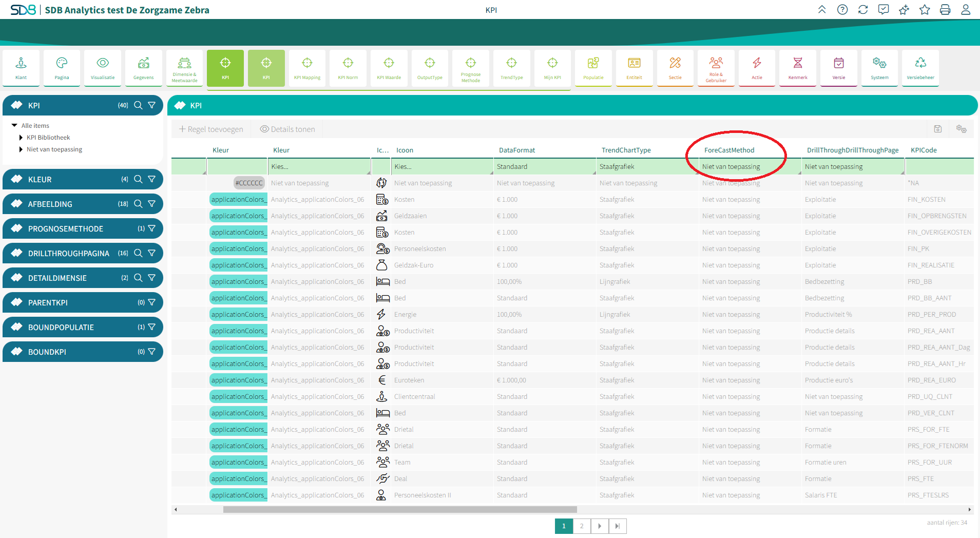Image resolution: width=980 pixels, height=538 pixels.
Task: Click the favorites star icon
Action: 925,10
